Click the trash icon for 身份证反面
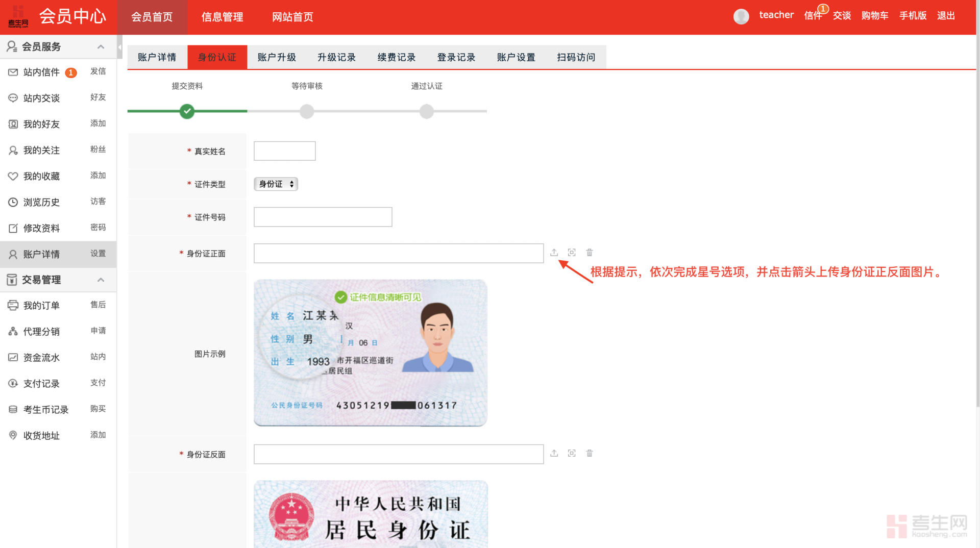The height and width of the screenshot is (548, 980). (x=590, y=453)
